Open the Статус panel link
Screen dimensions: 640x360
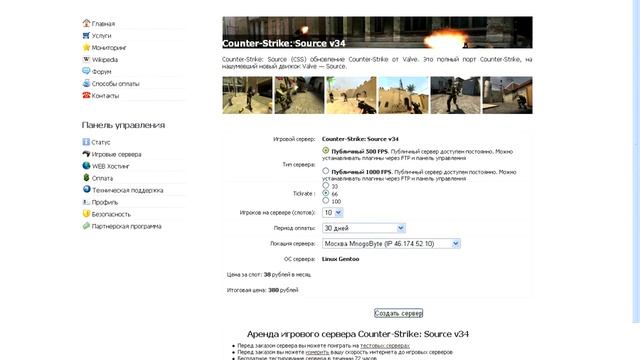(101, 142)
